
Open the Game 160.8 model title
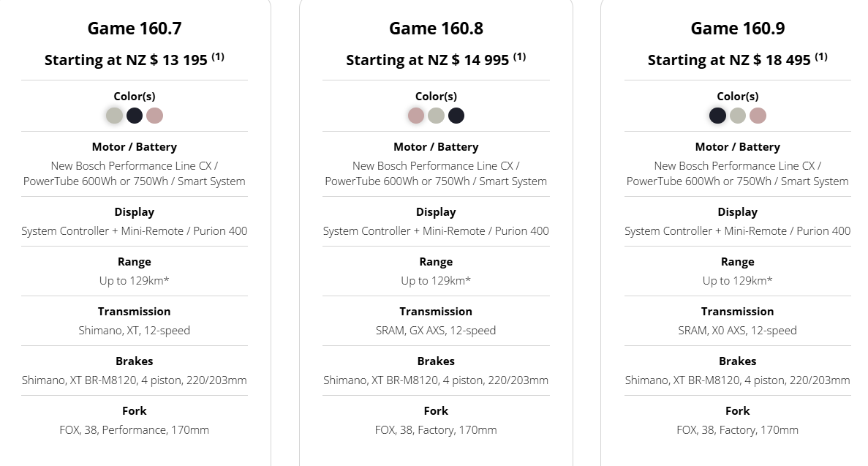tap(437, 29)
